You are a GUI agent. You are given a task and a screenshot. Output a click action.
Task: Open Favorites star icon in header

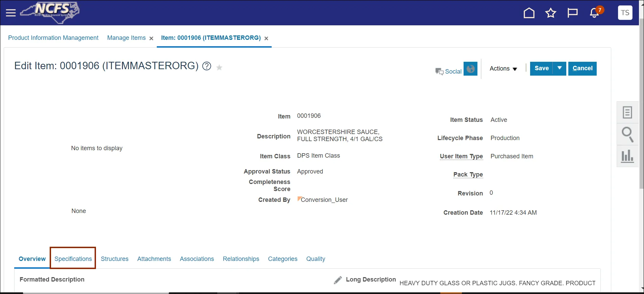[x=551, y=13]
